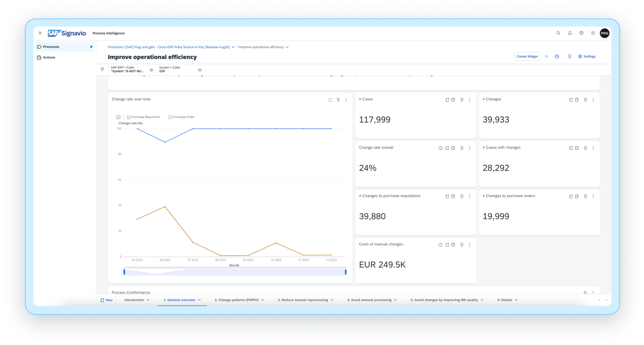The image size is (644, 345).
Task: Expand the 6. Details tab dropdown
Action: pos(516,300)
